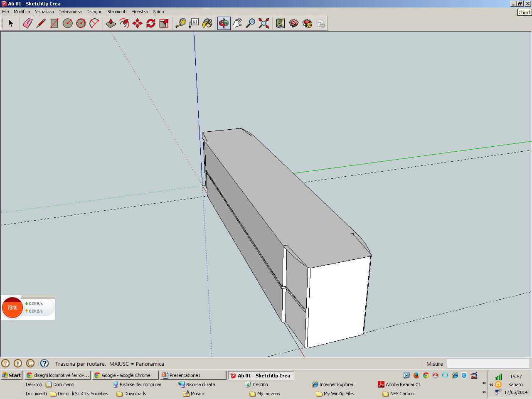Click the third round status bar icon

click(30, 363)
